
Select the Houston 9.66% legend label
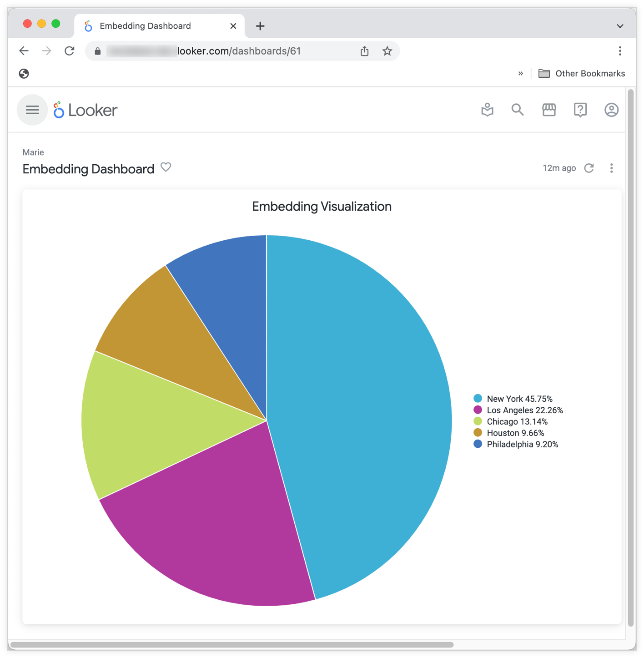pos(515,433)
